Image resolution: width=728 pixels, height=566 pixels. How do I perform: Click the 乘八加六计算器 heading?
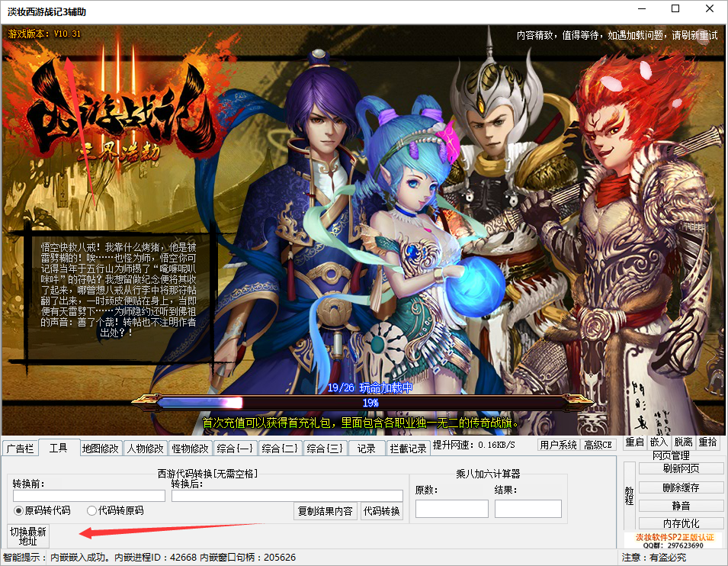click(x=488, y=474)
